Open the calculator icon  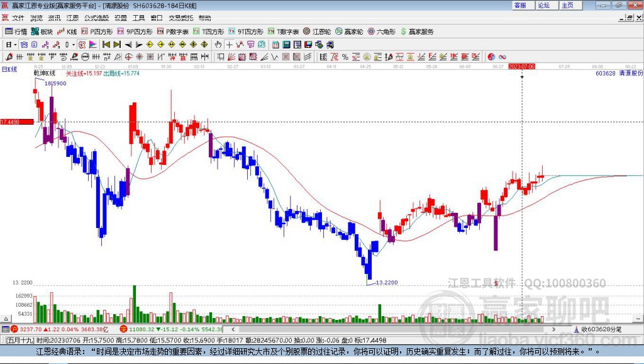287,45
